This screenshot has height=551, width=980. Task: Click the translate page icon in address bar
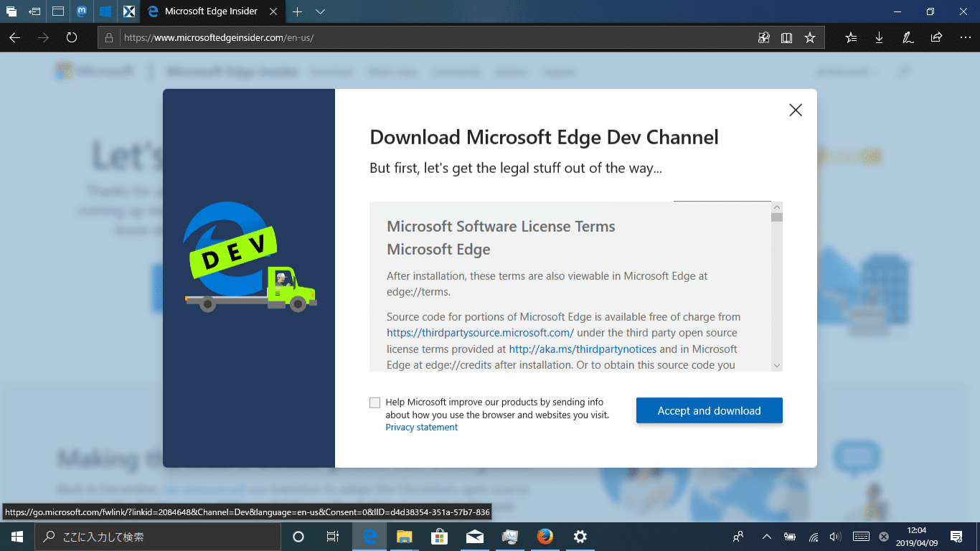[x=764, y=38]
